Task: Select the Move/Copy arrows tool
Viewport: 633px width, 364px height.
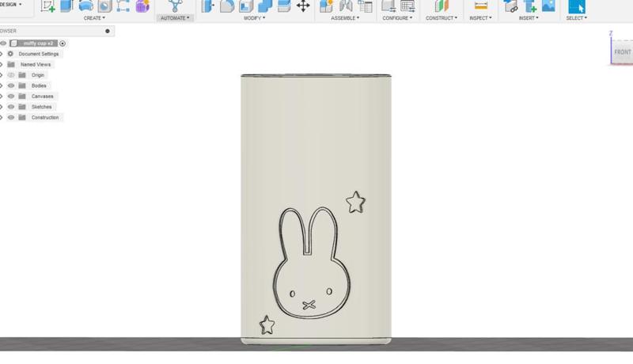Action: [303, 6]
